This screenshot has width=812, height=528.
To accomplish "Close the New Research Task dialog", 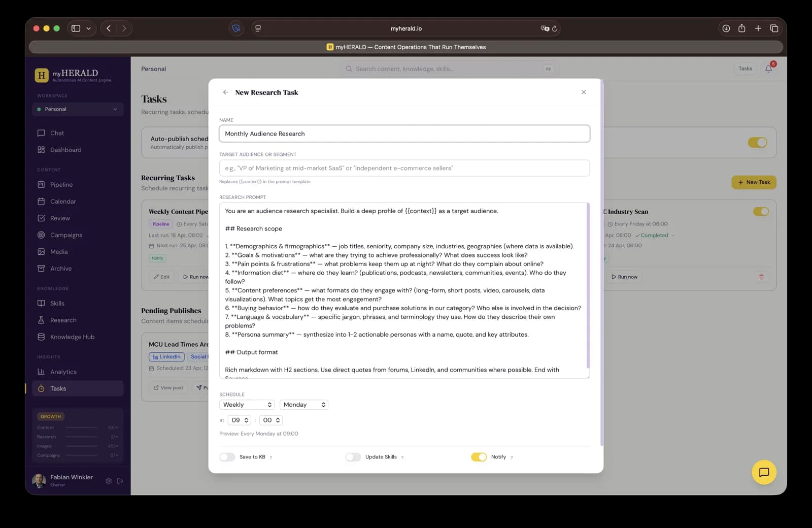I will (x=584, y=92).
